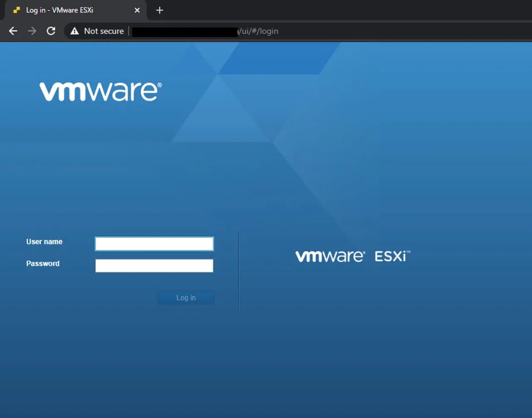The width and height of the screenshot is (532, 418).
Task: Click the browser forward arrow
Action: coord(32,31)
